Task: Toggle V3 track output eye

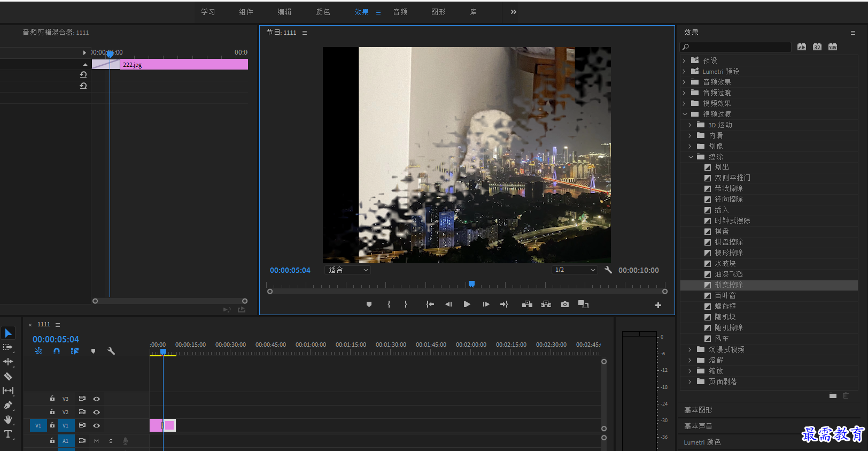Action: coord(97,399)
